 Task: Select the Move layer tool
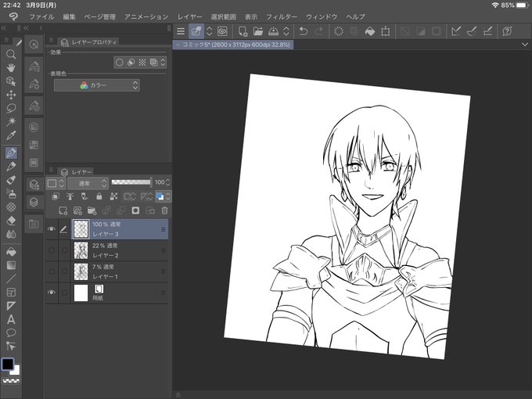11,95
